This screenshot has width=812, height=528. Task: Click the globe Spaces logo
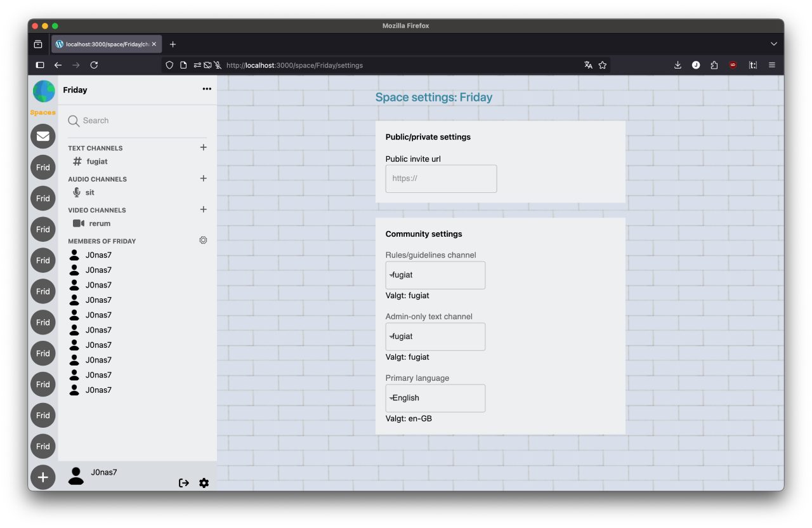(44, 92)
